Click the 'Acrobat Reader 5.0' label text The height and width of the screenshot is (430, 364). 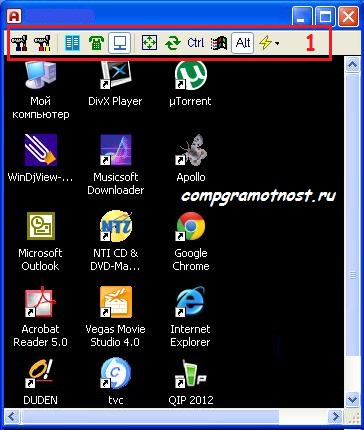40,335
